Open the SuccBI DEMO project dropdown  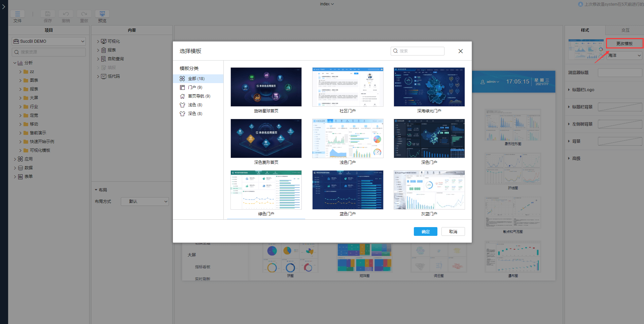(49, 41)
